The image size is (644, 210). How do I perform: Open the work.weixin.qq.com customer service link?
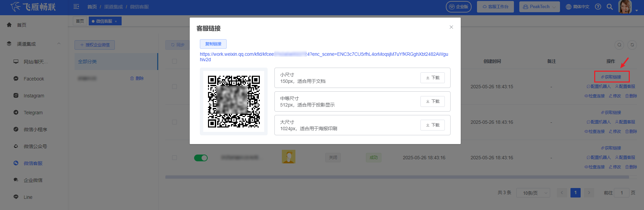point(324,57)
